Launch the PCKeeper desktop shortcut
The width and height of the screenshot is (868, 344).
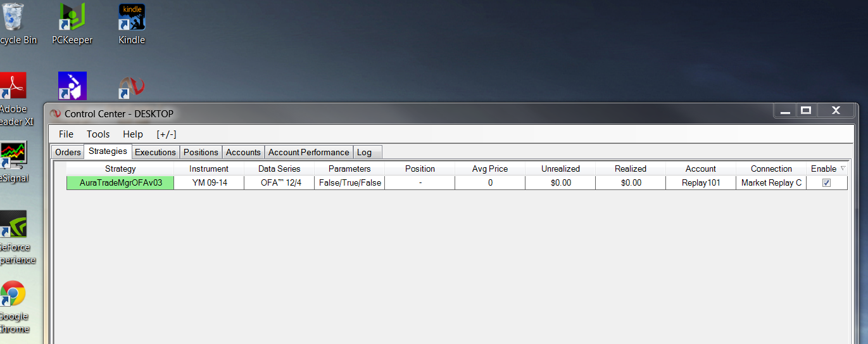pos(72,24)
